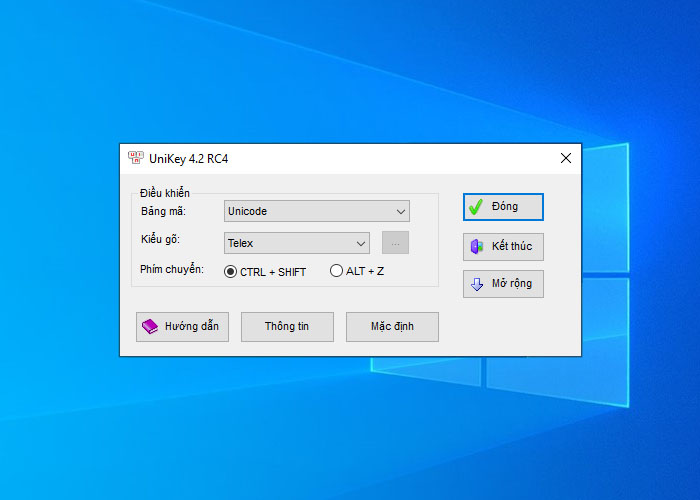The height and width of the screenshot is (500, 700).
Task: Click the Đóng button
Action: (503, 207)
